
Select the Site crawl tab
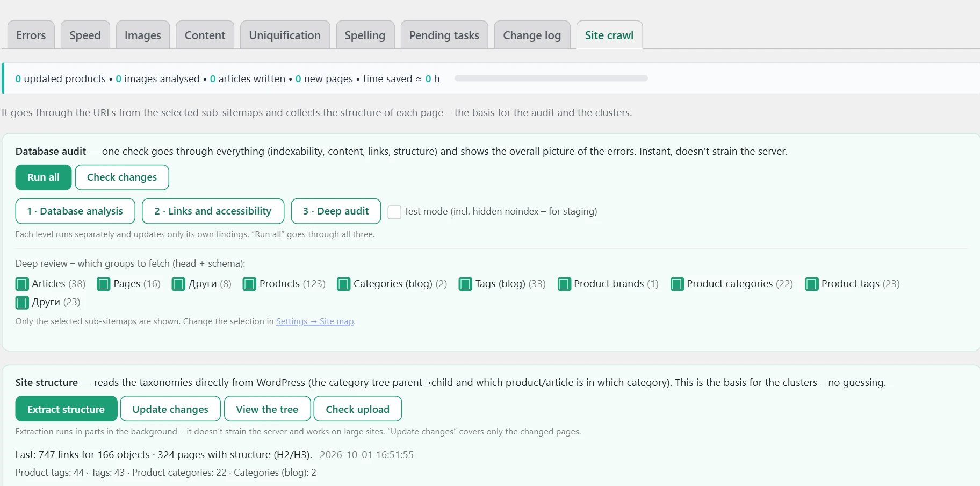(x=609, y=35)
